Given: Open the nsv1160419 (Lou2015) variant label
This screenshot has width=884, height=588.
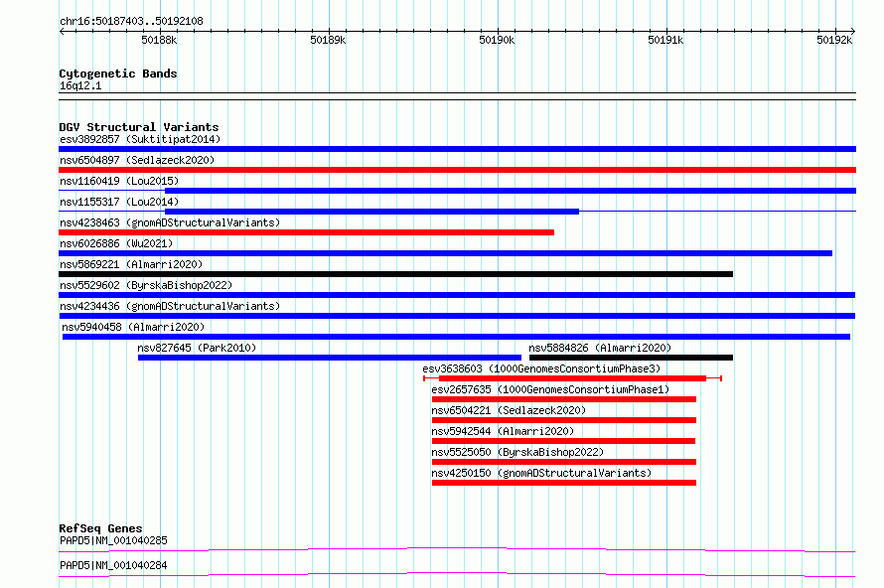Looking at the screenshot, I should pyautogui.click(x=119, y=181).
